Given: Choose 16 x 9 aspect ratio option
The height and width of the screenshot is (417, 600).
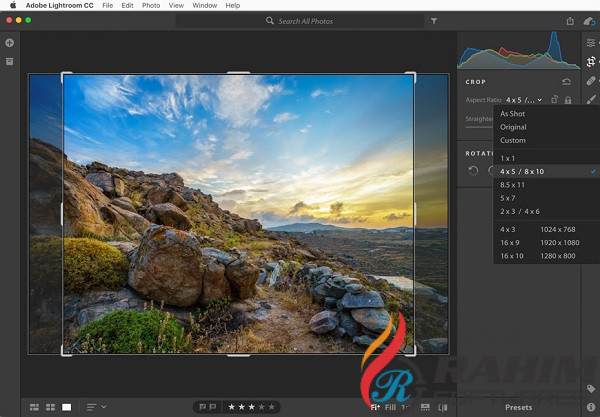Looking at the screenshot, I should pos(510,243).
